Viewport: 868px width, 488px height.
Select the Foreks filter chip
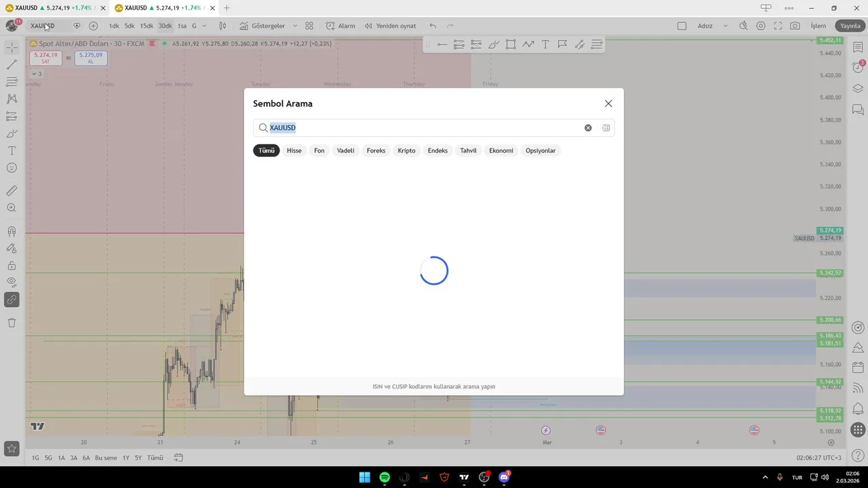(x=376, y=150)
